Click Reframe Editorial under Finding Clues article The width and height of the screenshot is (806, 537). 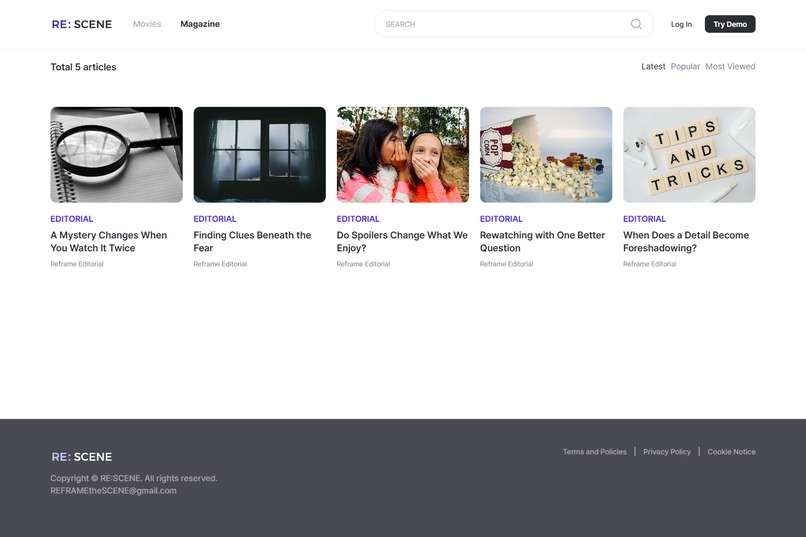click(x=220, y=264)
